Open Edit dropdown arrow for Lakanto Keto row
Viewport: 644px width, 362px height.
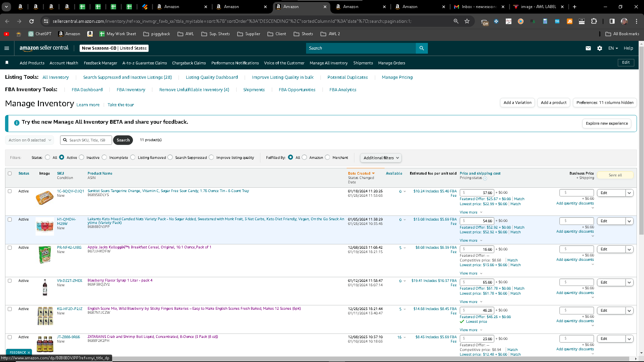click(629, 221)
